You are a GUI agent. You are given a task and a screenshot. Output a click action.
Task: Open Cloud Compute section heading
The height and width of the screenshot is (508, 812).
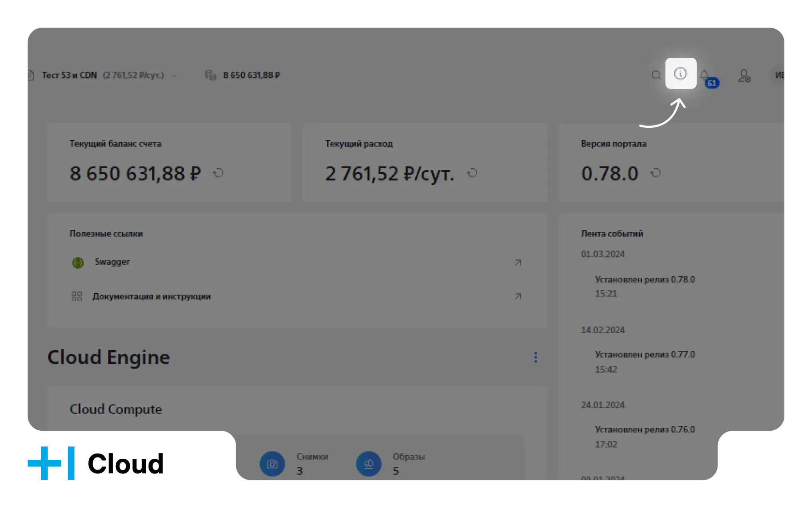tap(116, 409)
